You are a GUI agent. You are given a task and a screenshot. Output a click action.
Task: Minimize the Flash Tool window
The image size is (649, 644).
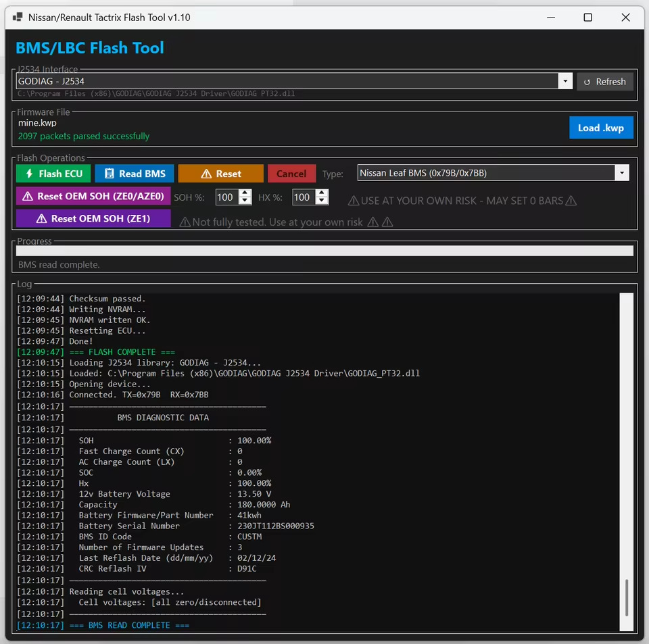pos(551,18)
